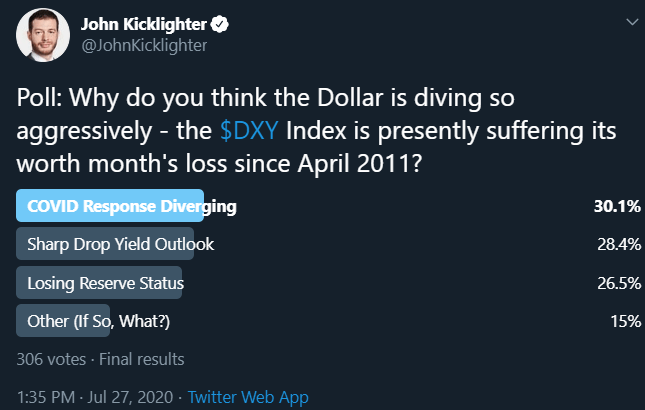645x410 pixels.
Task: Click the 15% result percentage
Action: (x=625, y=321)
